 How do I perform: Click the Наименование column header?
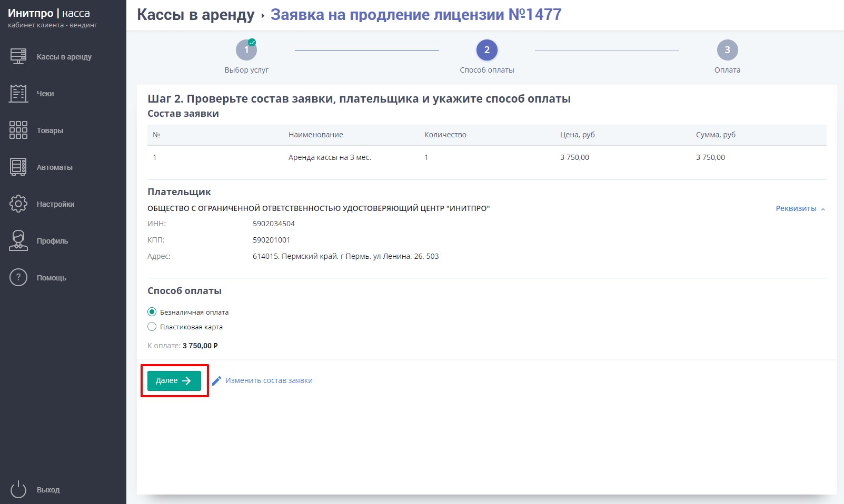(316, 135)
